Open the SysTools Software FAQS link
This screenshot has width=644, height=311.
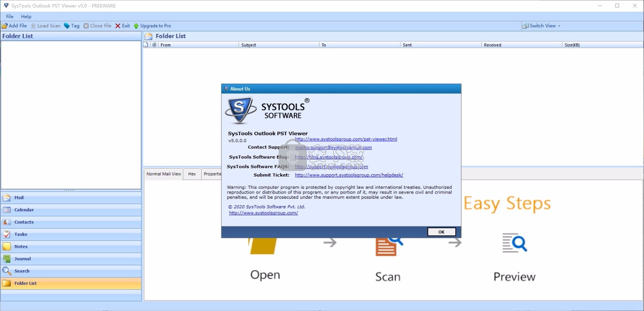pos(331,167)
